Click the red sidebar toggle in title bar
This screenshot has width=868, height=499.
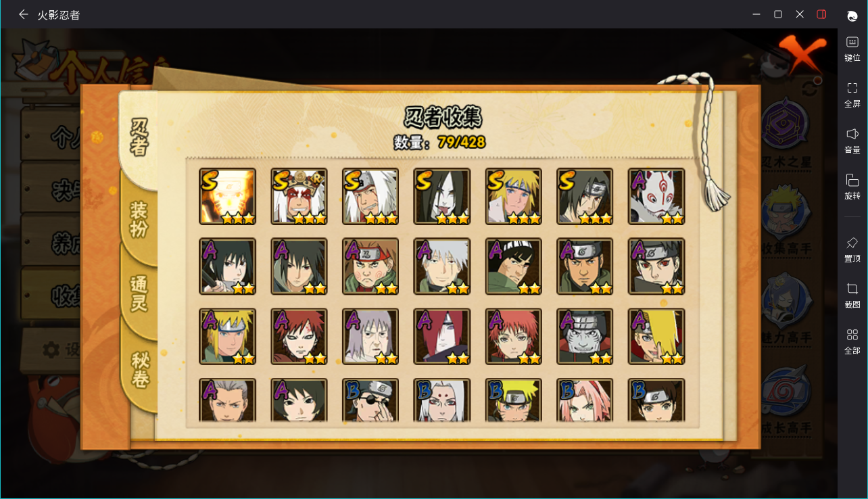point(821,14)
